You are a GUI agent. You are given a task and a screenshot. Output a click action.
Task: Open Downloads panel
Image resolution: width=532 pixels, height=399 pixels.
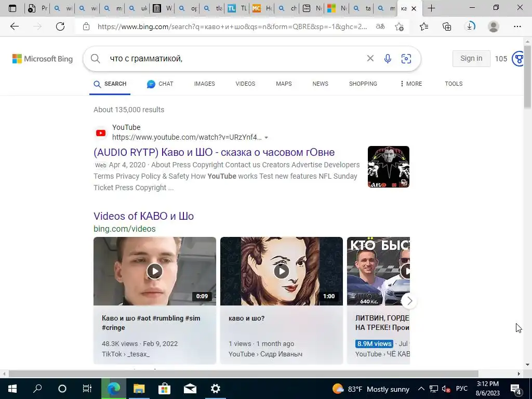point(470,26)
